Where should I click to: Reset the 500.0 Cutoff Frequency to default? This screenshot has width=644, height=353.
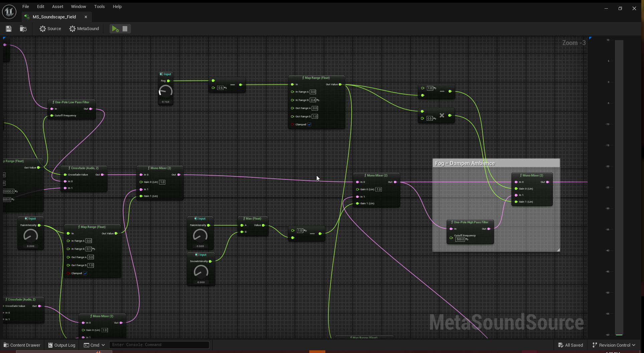(467, 239)
